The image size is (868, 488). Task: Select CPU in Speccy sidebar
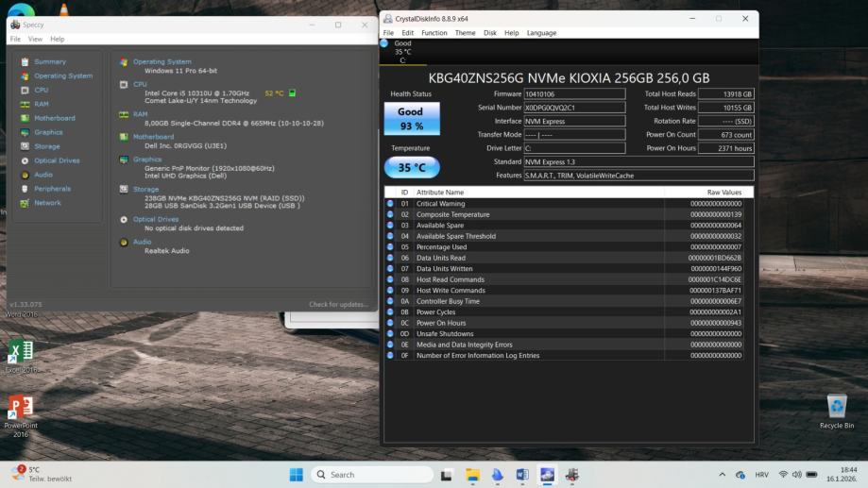coord(41,91)
